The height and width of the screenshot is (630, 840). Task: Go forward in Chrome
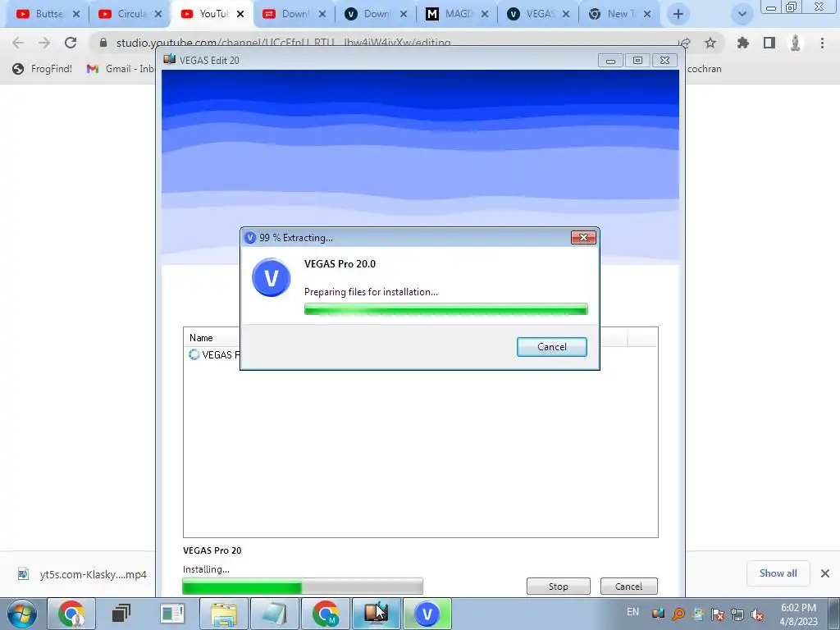pyautogui.click(x=44, y=43)
